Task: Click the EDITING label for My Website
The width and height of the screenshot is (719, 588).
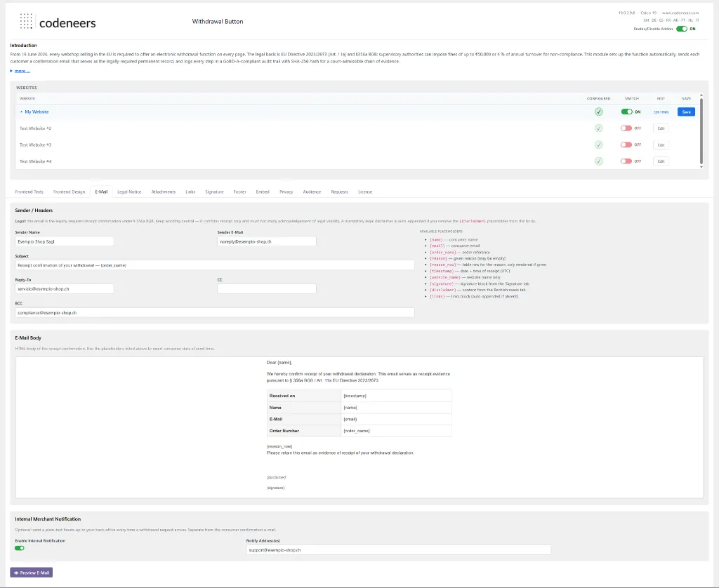Action: (661, 112)
